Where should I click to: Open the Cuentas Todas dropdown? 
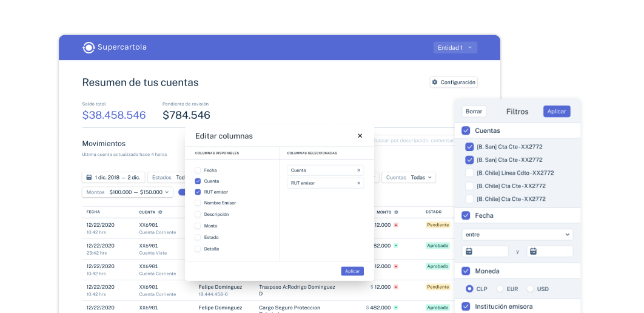(x=409, y=178)
